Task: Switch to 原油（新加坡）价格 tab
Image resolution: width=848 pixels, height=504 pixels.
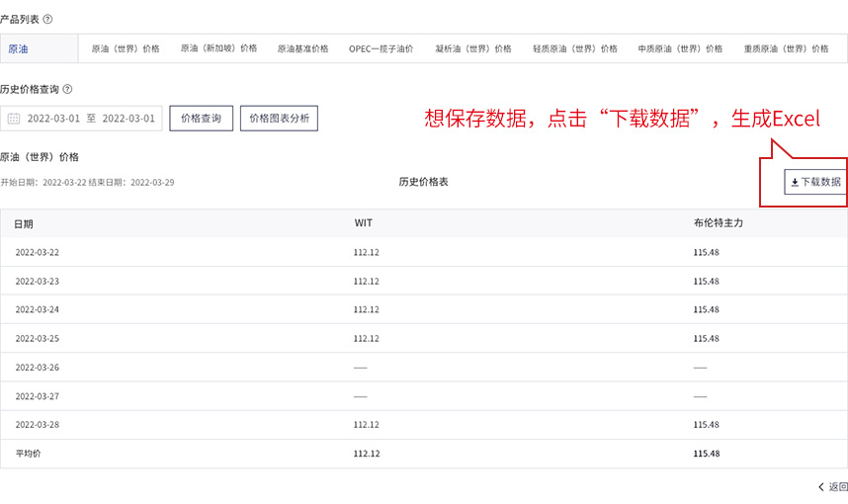Action: pos(218,48)
